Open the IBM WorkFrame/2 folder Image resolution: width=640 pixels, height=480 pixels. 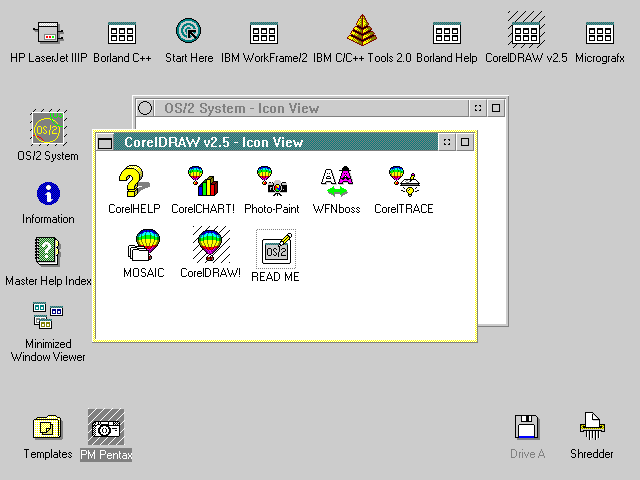pos(264,33)
